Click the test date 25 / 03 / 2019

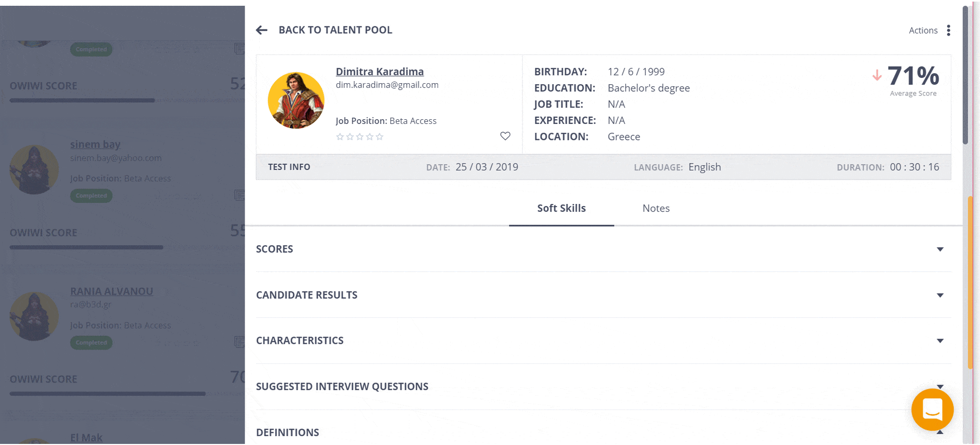click(487, 167)
